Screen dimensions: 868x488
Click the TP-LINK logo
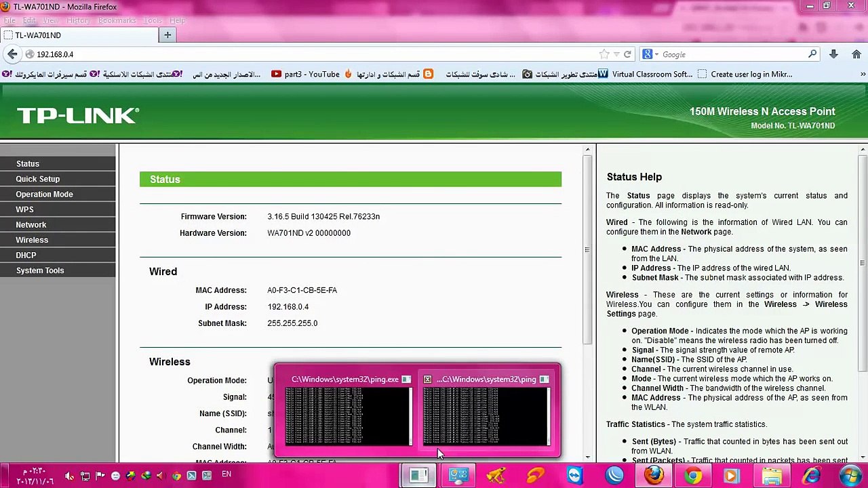click(78, 116)
